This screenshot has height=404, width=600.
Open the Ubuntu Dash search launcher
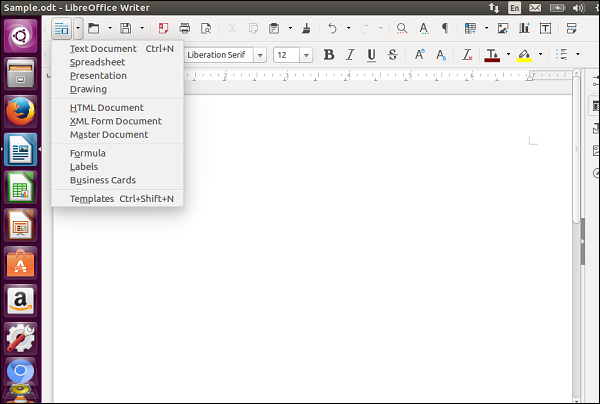click(21, 36)
